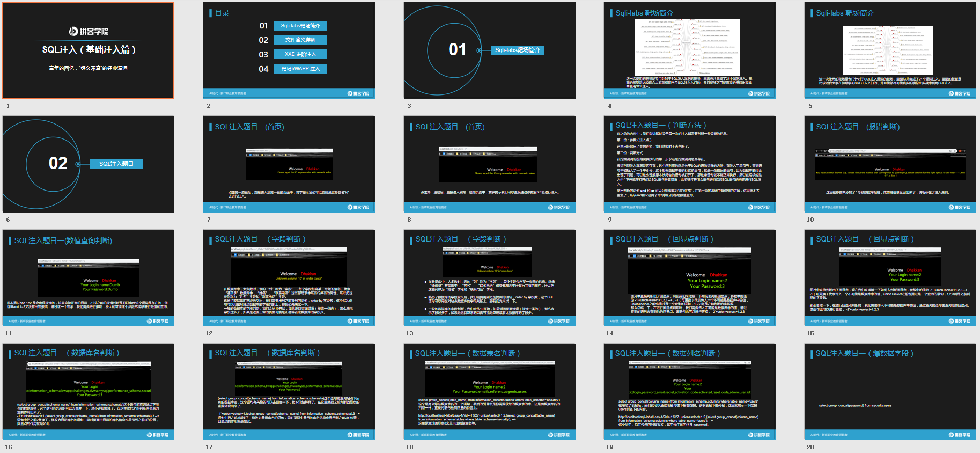Select slide 20 thumbnail '爆数据字段'
The image size is (980, 453).
point(890,392)
